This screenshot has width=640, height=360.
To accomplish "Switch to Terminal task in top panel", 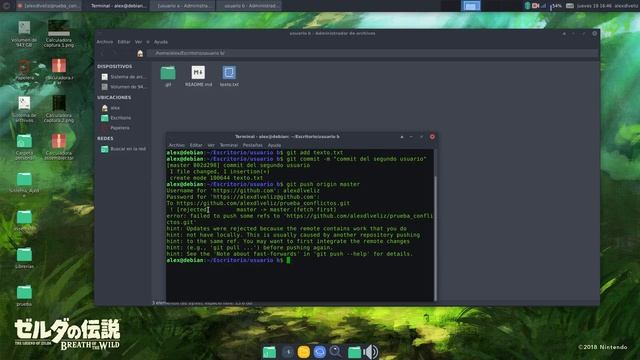I will click(117, 6).
